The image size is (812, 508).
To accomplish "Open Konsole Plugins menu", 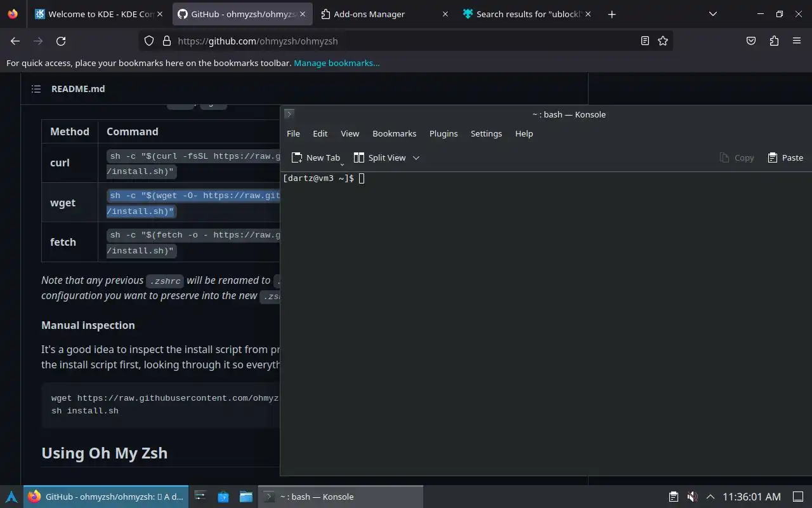I will coord(443,133).
